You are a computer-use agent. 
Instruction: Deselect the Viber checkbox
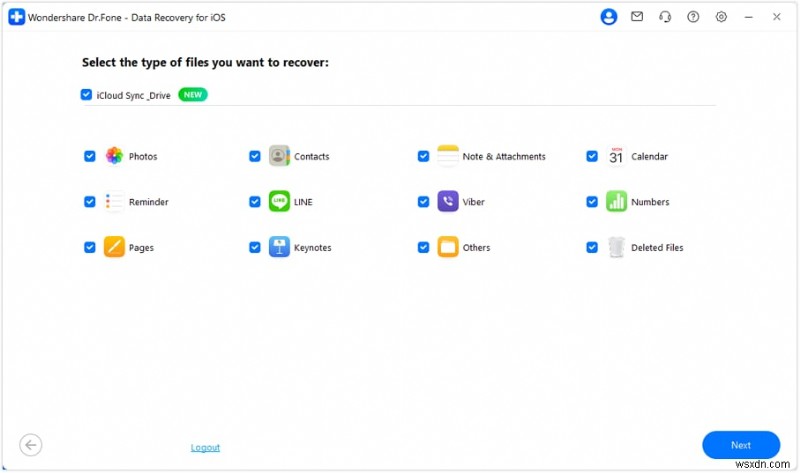423,202
